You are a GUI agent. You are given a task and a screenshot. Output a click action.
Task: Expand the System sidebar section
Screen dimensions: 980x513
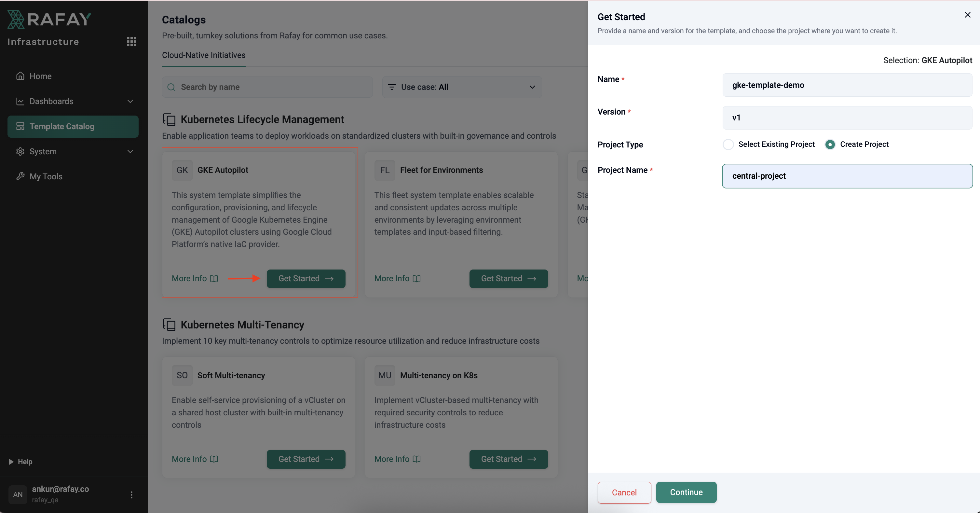coord(130,151)
